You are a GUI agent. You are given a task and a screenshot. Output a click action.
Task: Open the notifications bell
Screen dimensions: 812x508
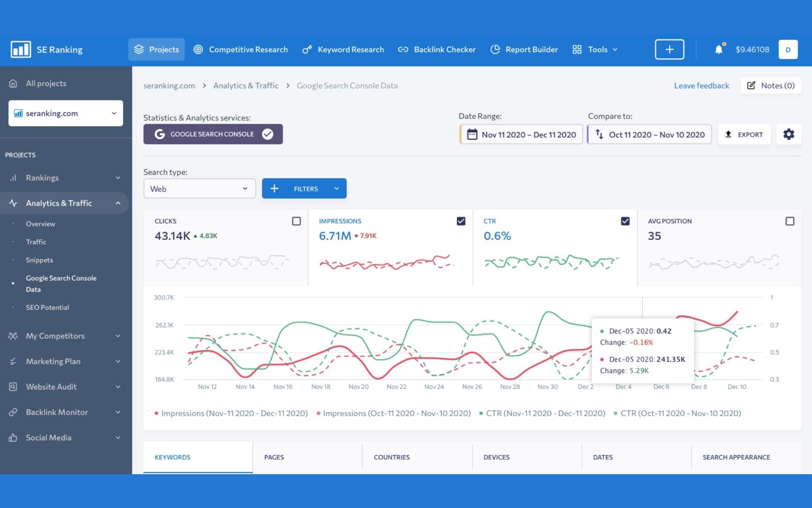(718, 49)
